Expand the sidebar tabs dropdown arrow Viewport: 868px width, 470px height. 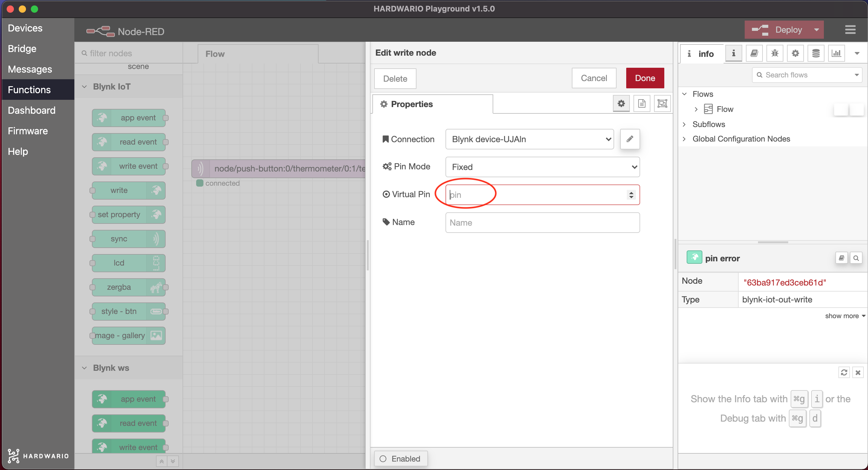[x=857, y=53]
